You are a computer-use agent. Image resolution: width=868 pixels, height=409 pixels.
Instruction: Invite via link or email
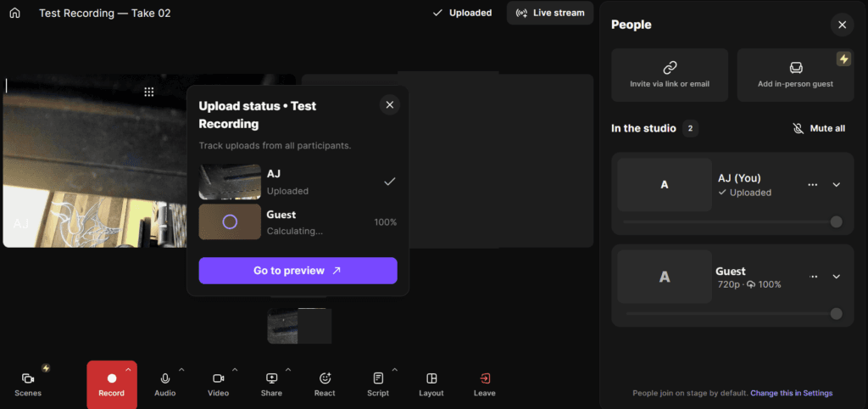click(670, 75)
